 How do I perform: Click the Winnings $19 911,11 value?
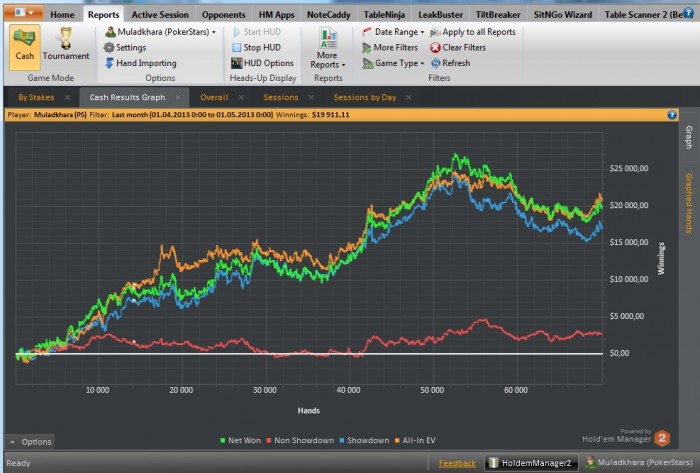tap(330, 115)
